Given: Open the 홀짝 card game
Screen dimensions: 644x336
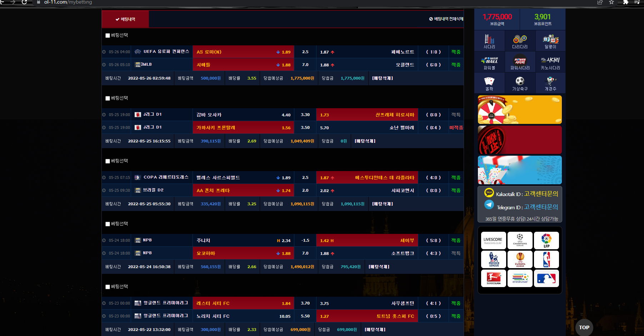Looking at the screenshot, I should coord(489,83).
